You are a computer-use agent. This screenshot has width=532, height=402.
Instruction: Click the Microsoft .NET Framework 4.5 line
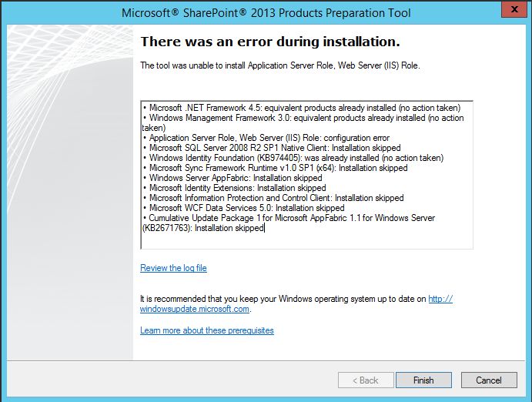point(302,108)
